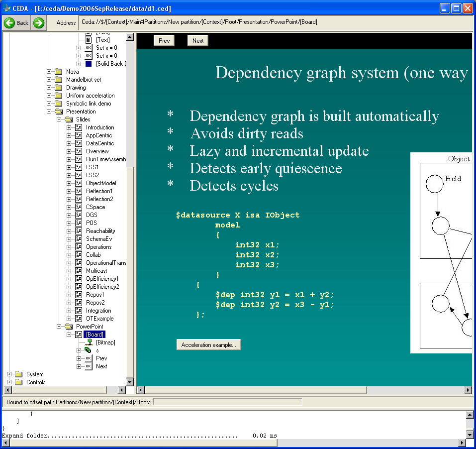Select the CSpace tree item
The width and height of the screenshot is (476, 449).
tap(95, 207)
